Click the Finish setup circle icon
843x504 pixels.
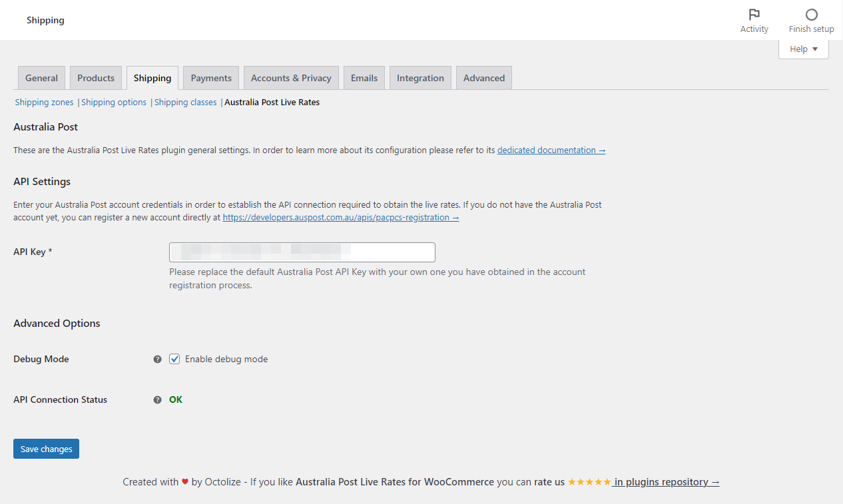811,15
